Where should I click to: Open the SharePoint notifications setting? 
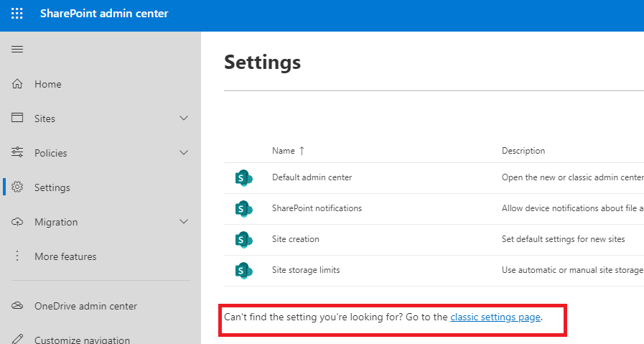tap(317, 208)
